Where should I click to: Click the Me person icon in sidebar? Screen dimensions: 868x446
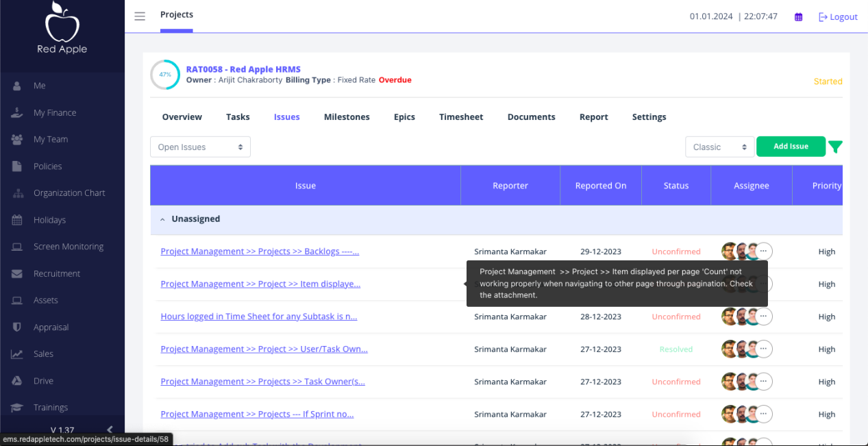click(17, 86)
